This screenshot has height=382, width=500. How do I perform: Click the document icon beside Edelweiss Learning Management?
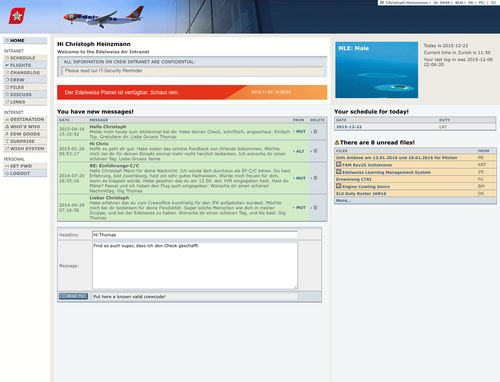(x=338, y=172)
